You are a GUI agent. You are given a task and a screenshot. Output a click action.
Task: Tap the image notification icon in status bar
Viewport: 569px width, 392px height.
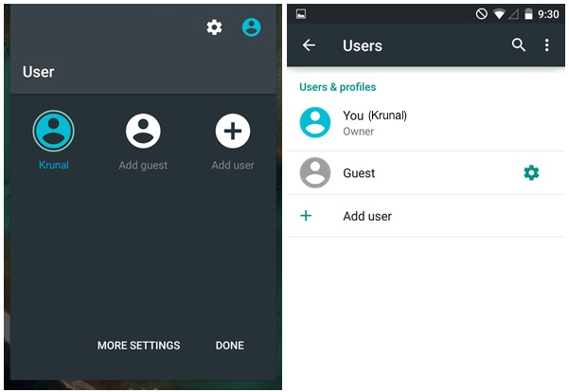(301, 14)
